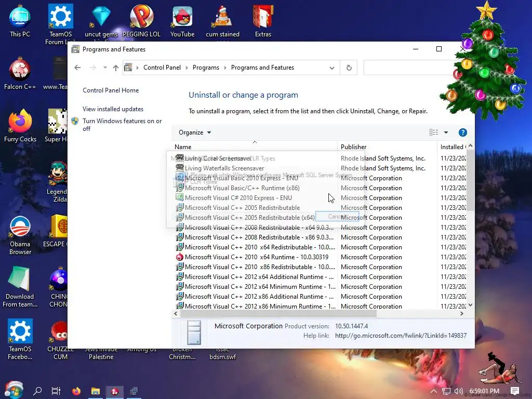Select the YouTube desktop shortcut
This screenshot has height=399, width=532.
click(x=182, y=21)
